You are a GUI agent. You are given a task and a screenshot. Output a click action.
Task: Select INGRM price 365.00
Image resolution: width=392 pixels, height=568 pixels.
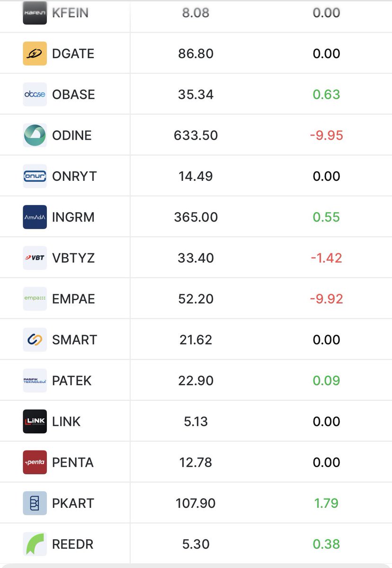tap(196, 217)
